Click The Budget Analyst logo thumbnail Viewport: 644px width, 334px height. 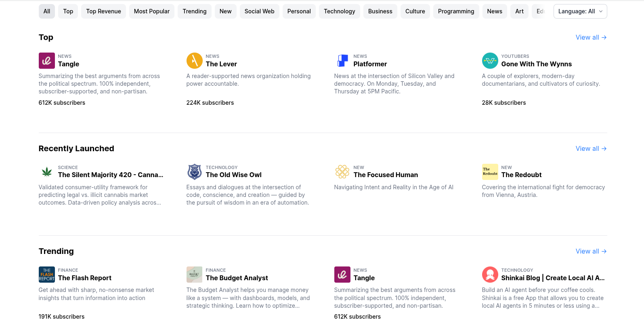pos(195,275)
